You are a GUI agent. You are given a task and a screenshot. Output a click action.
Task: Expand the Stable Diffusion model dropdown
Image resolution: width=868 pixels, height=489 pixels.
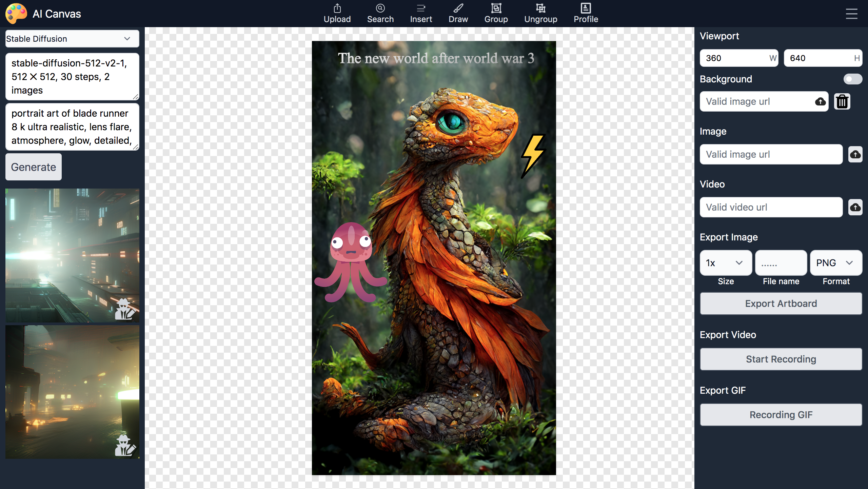72,39
